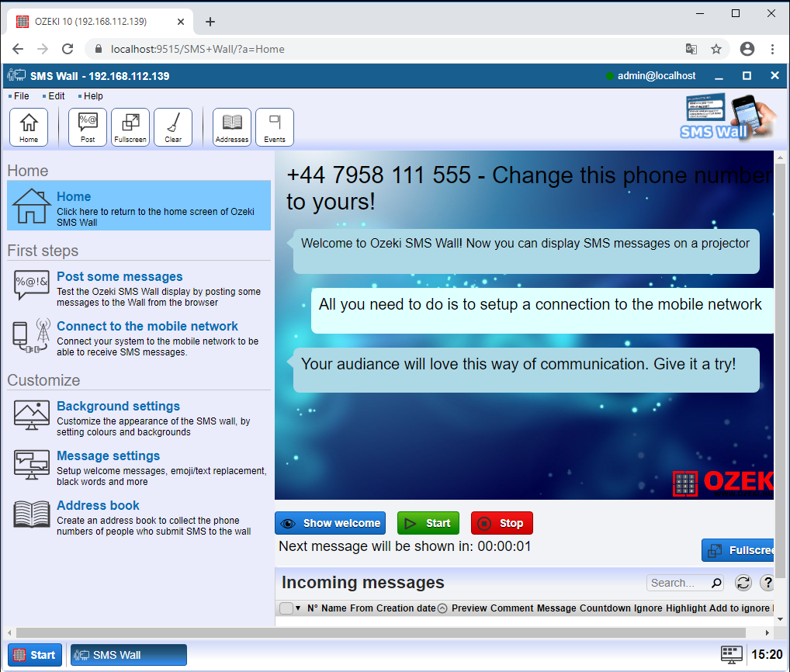The height and width of the screenshot is (672, 790).
Task: Open the Background settings link
Action: (x=118, y=406)
